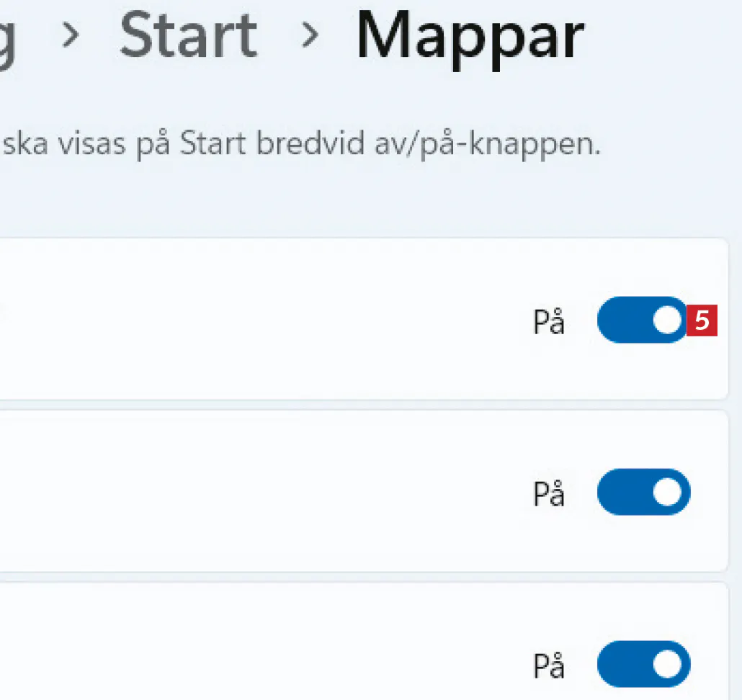Click the chevron arrow before Start breadcrumb

pos(71,36)
